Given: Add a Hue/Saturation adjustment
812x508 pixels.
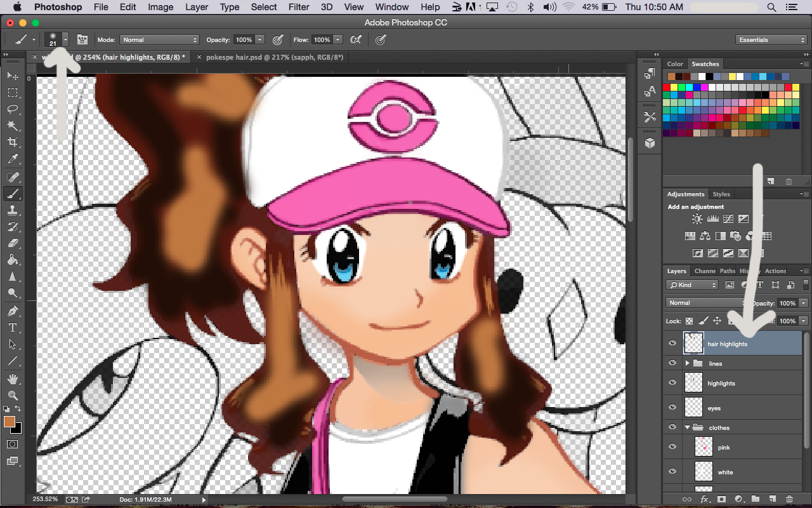Looking at the screenshot, I should (690, 236).
